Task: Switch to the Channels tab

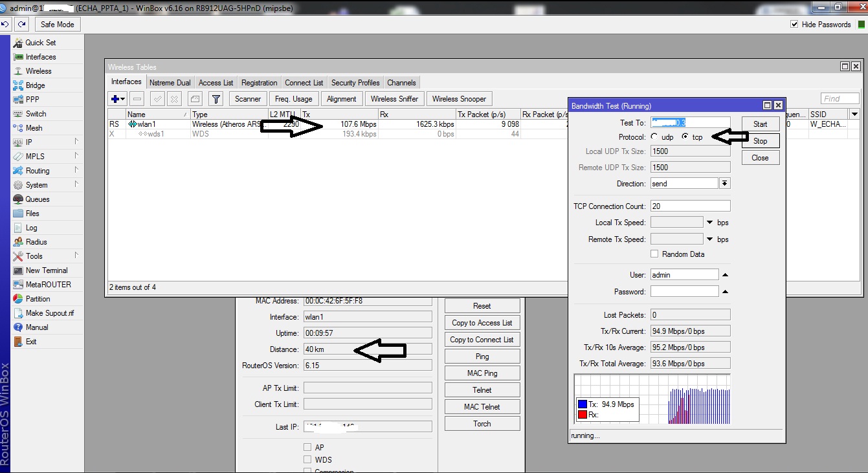Action: click(x=401, y=83)
